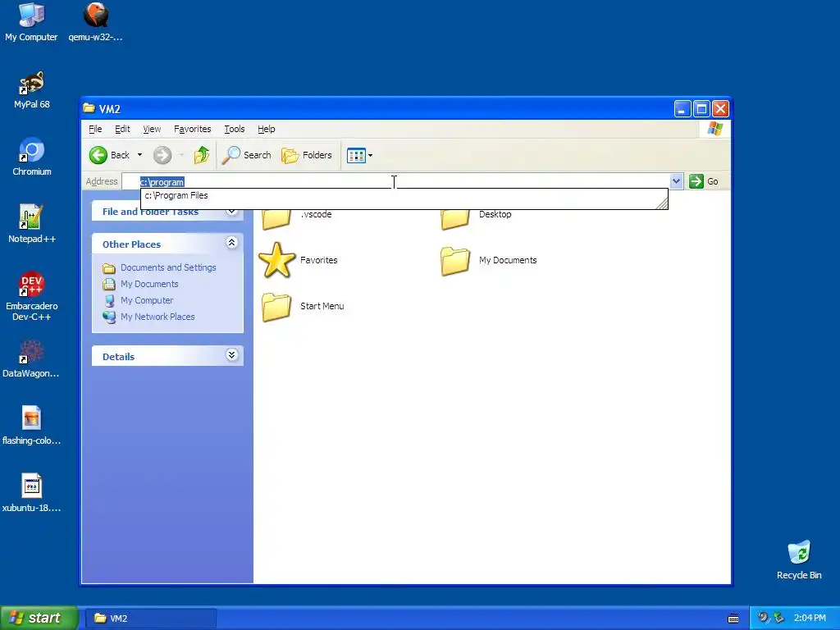Minimize the VM2 window

click(x=682, y=109)
